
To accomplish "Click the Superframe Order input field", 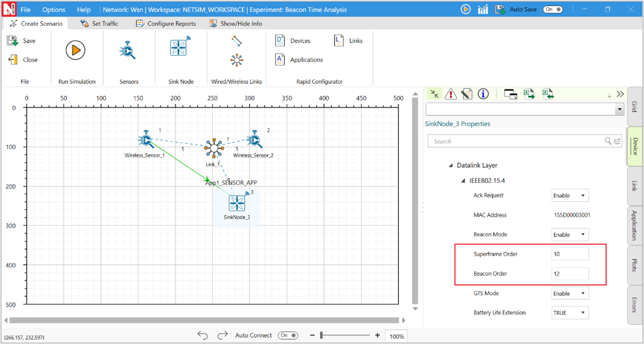I will pyautogui.click(x=570, y=254).
